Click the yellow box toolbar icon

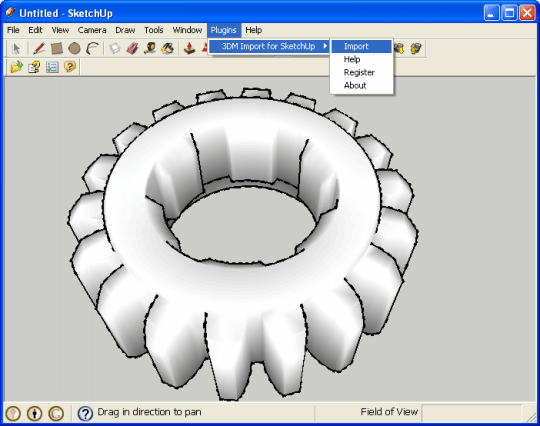point(399,49)
